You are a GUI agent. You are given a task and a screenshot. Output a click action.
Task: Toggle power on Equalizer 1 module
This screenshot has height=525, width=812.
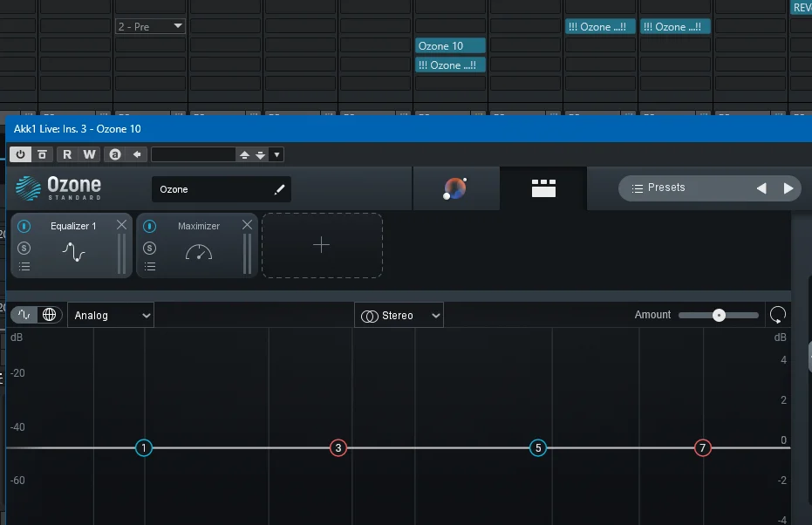24,226
